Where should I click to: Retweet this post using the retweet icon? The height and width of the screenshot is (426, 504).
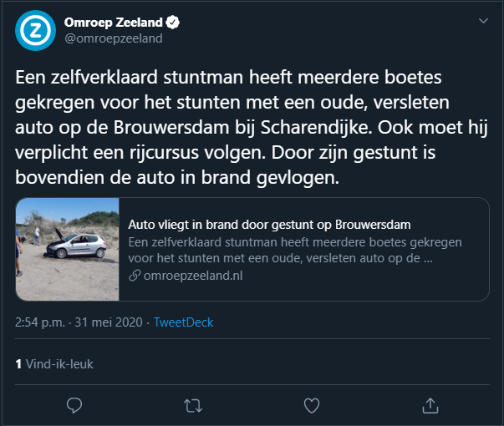pos(193,405)
